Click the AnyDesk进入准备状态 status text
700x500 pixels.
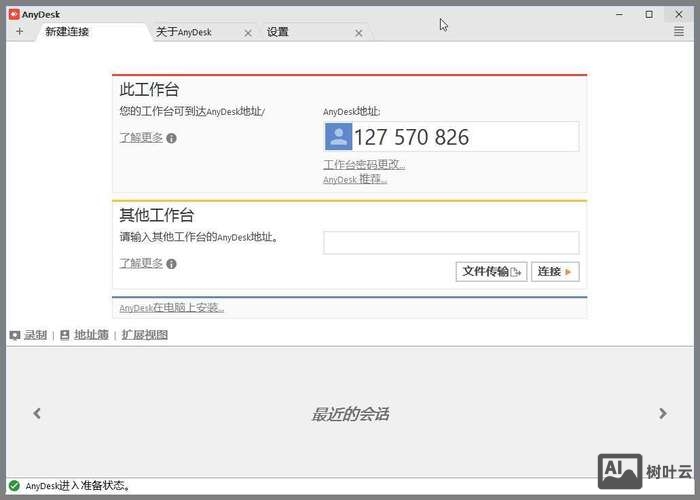(78, 486)
